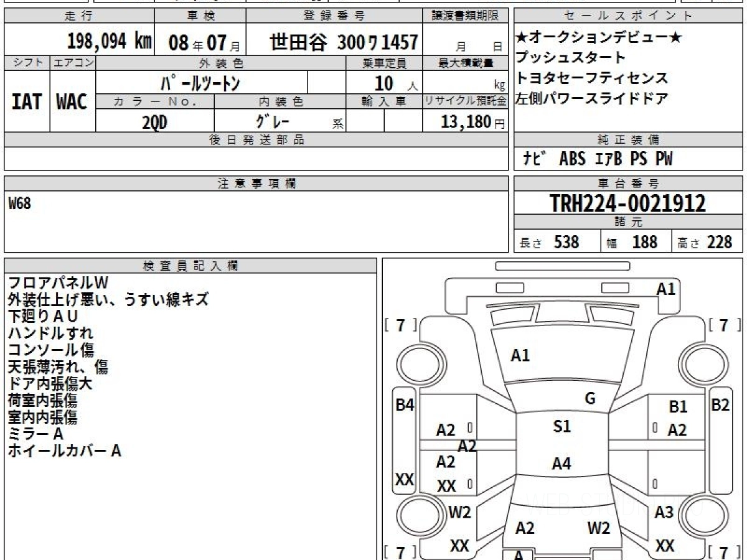The height and width of the screenshot is (560, 747).
Task: Click the セールスポイント section header
Action: coord(627,16)
